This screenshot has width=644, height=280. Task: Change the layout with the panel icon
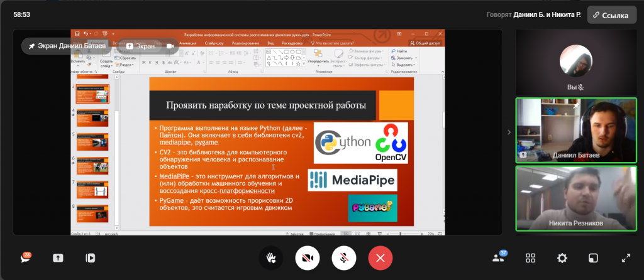pyautogui.click(x=594, y=258)
